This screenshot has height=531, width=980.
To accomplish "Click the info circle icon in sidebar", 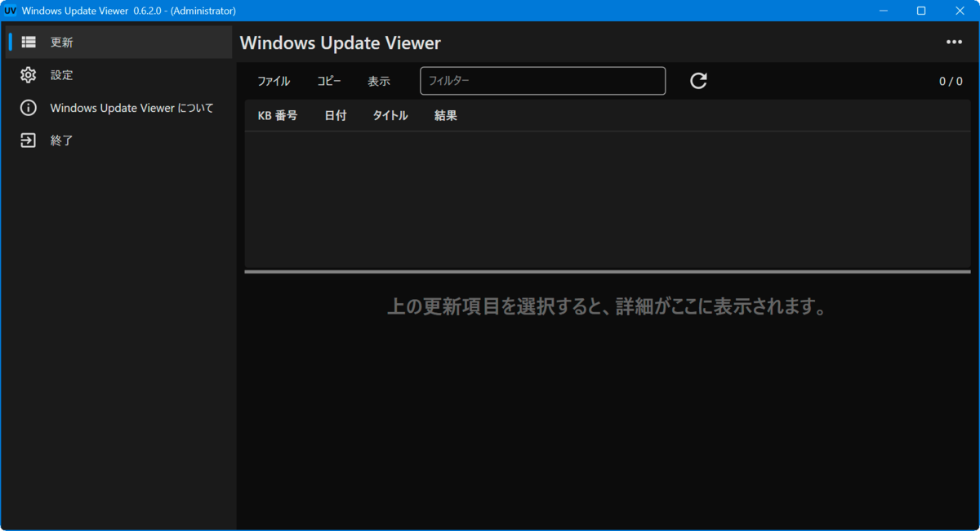I will coord(29,108).
